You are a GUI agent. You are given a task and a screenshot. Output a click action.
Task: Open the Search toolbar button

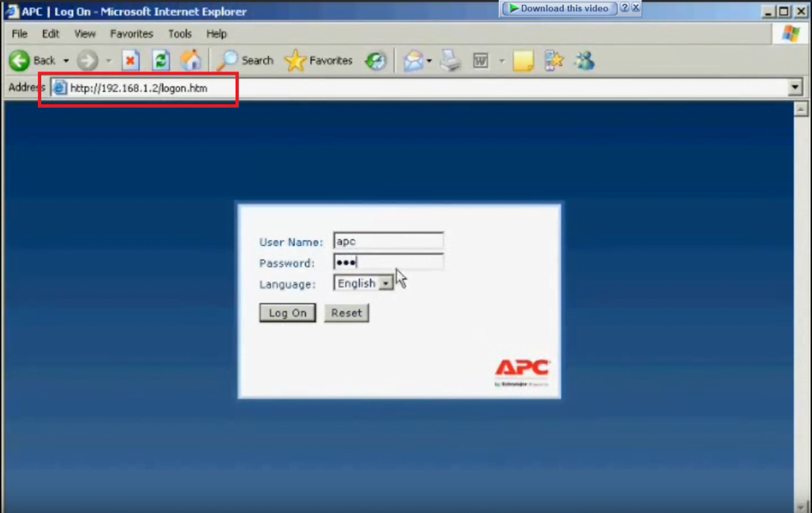click(x=245, y=60)
